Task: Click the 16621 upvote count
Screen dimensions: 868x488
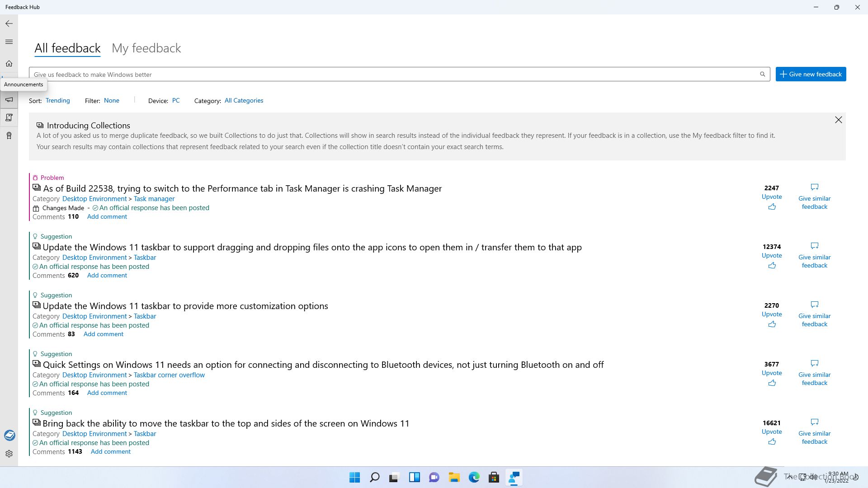Action: (772, 423)
